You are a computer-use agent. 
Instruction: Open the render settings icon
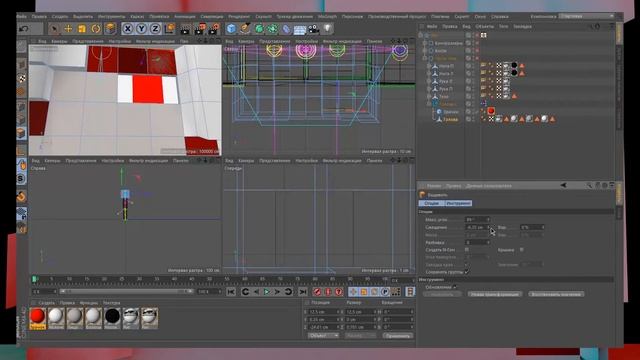(214, 29)
